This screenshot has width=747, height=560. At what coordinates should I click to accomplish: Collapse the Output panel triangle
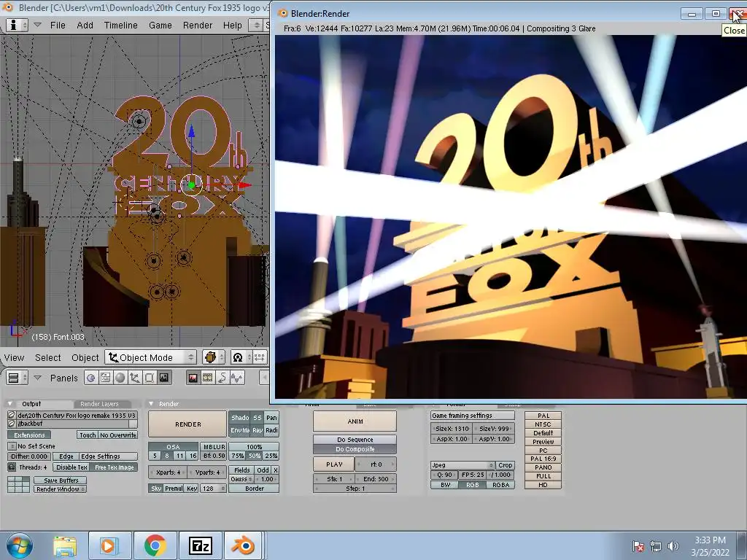[x=10, y=404]
